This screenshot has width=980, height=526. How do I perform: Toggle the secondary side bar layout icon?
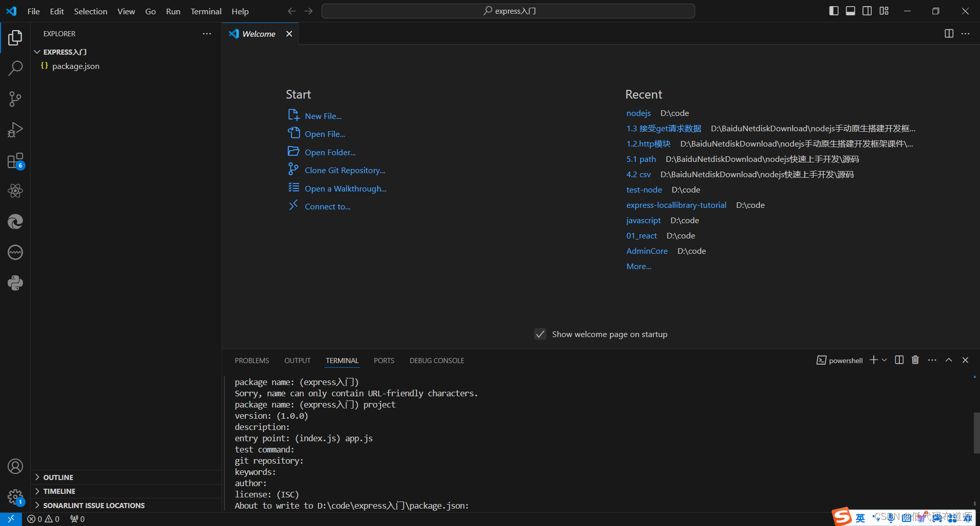pyautogui.click(x=867, y=11)
